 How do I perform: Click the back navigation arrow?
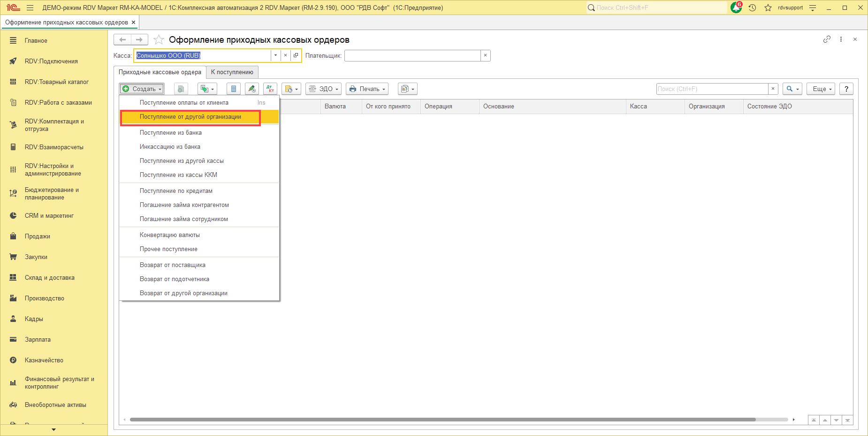(122, 40)
